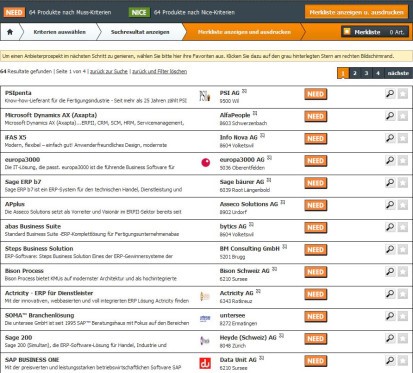Go to results page 3
413x373 pixels.
click(x=366, y=73)
